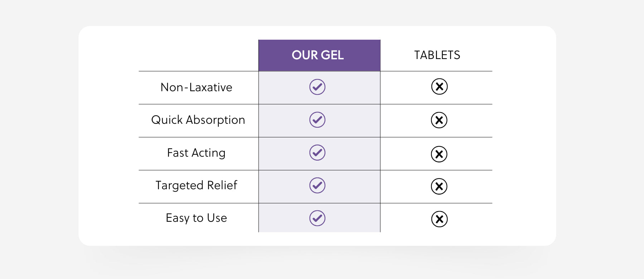Click the Targeted Relief row label
This screenshot has width=644, height=279.
pos(196,185)
